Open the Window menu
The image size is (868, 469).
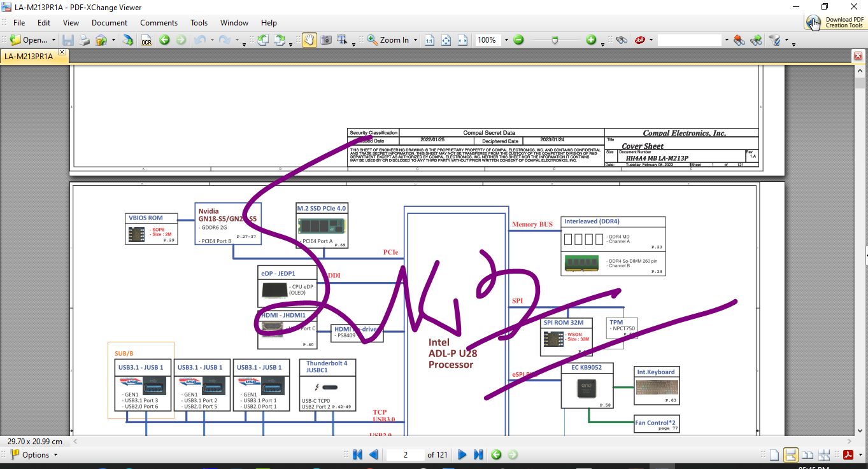[x=234, y=23]
